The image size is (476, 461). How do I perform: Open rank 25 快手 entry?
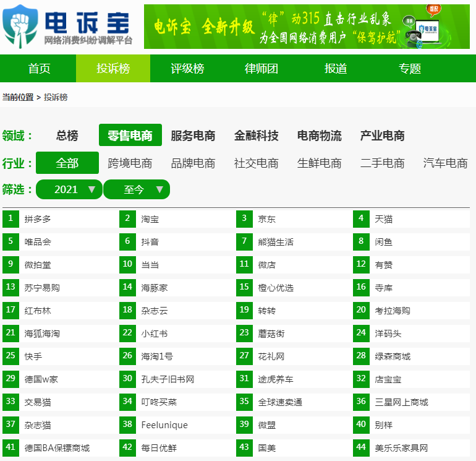coord(61,356)
